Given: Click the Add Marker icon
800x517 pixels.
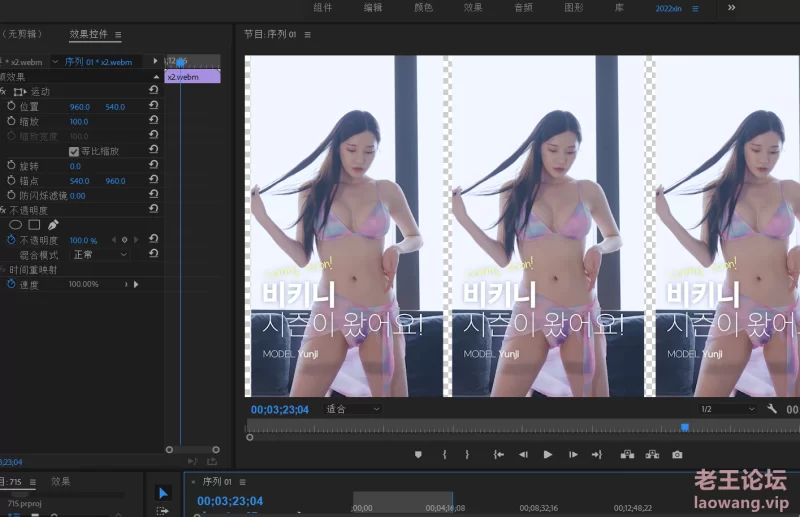Looking at the screenshot, I should tap(419, 454).
